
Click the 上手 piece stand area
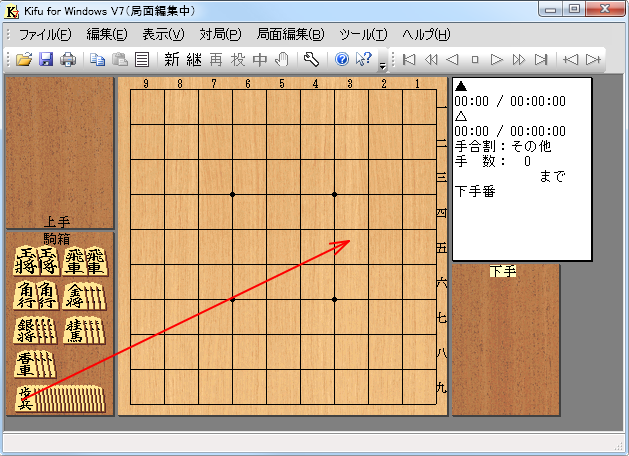[x=60, y=153]
